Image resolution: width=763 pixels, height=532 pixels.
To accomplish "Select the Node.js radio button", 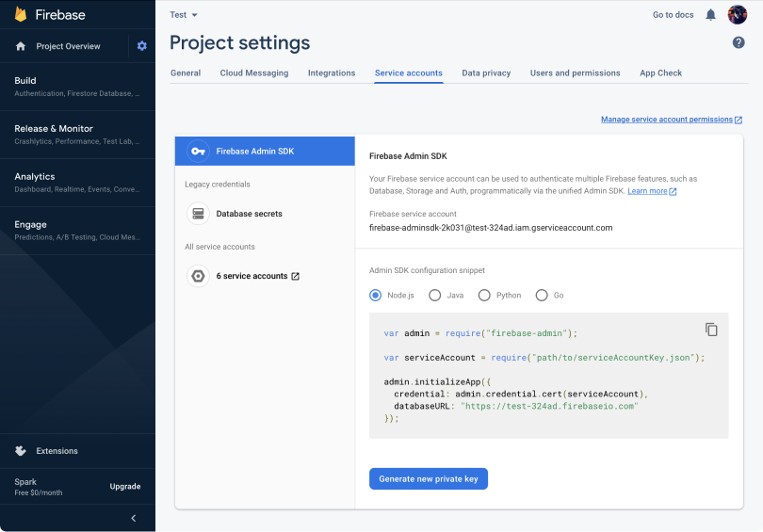I will pyautogui.click(x=375, y=295).
